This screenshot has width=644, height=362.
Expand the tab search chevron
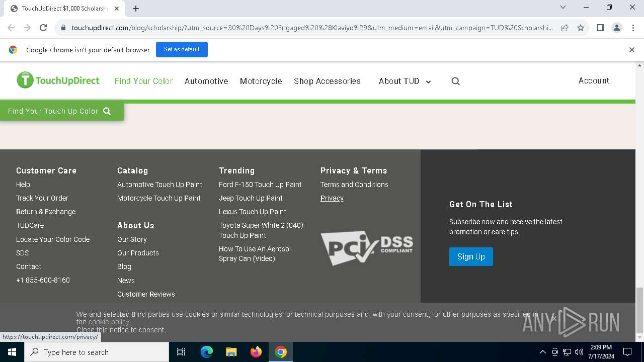pyautogui.click(x=563, y=7)
